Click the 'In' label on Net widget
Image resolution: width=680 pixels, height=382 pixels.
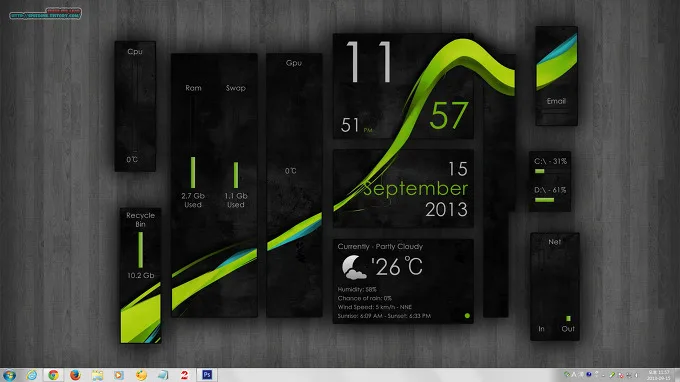point(542,329)
